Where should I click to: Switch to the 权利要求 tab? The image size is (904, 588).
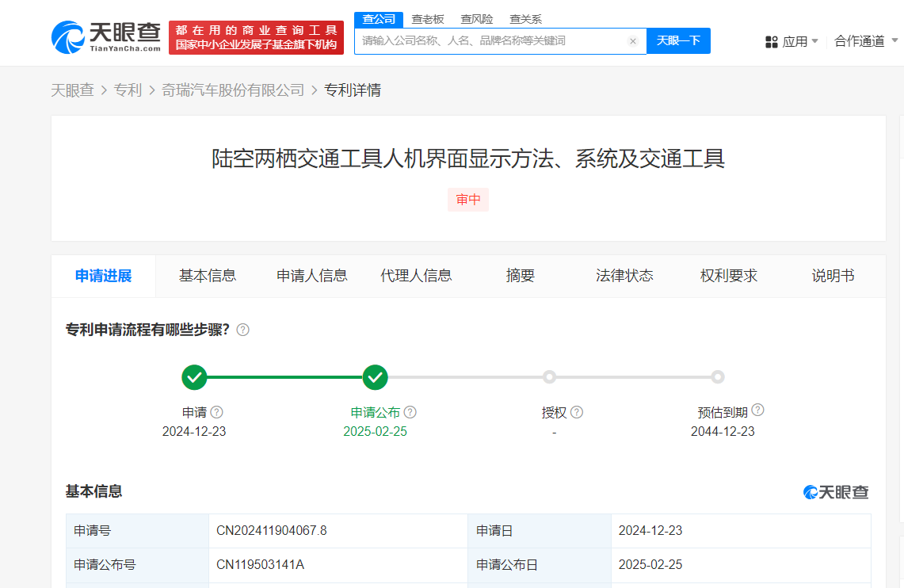coord(729,276)
